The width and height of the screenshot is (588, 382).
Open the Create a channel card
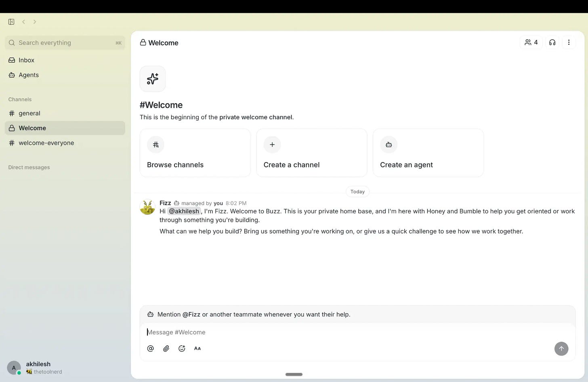(x=312, y=153)
